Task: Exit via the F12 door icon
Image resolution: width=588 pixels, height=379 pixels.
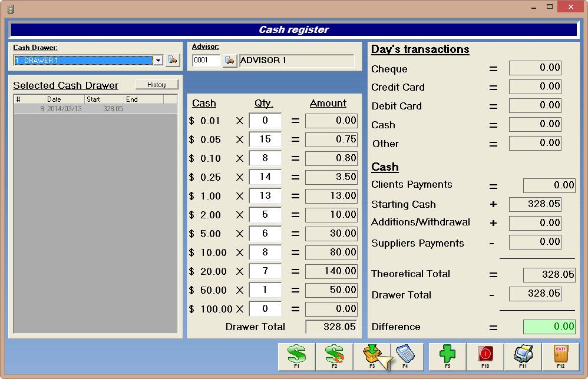Action: pos(560,357)
